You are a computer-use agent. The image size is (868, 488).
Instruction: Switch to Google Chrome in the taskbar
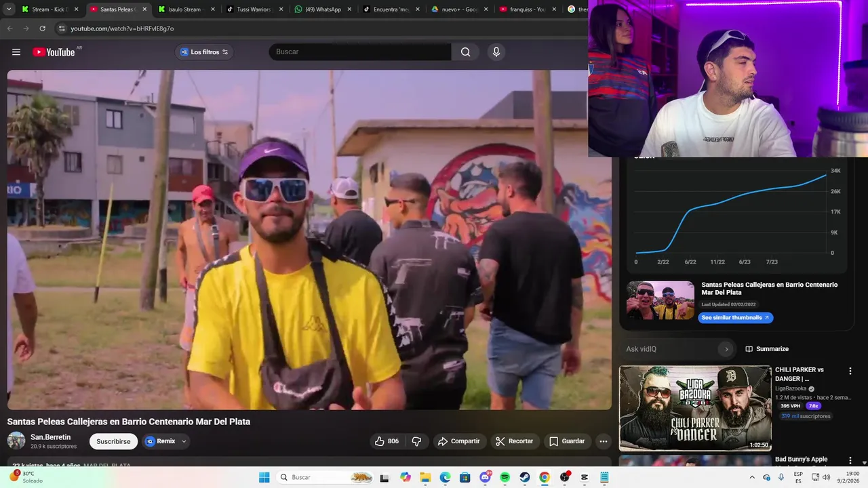(545, 477)
